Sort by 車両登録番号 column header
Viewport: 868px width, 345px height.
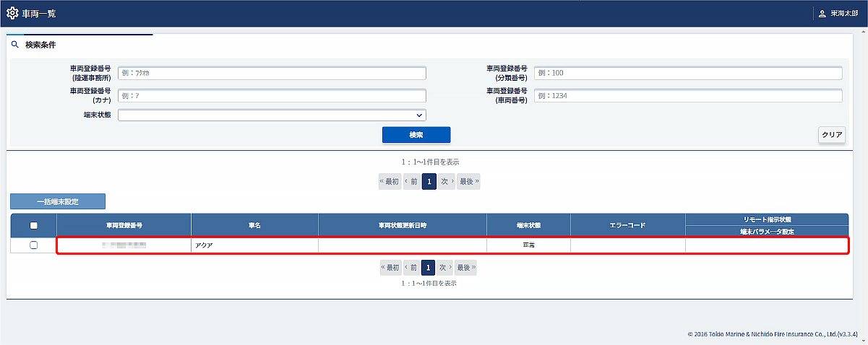pyautogui.click(x=124, y=225)
